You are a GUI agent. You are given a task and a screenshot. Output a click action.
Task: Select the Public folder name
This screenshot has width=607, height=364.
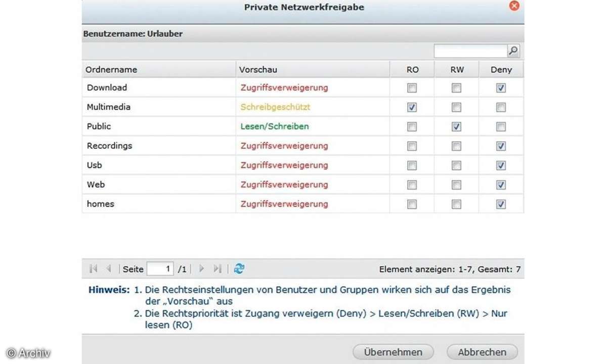point(99,126)
